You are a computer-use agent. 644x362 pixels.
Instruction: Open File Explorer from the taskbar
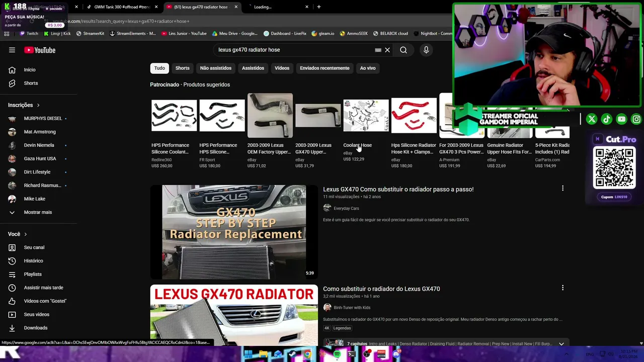(x=263, y=354)
